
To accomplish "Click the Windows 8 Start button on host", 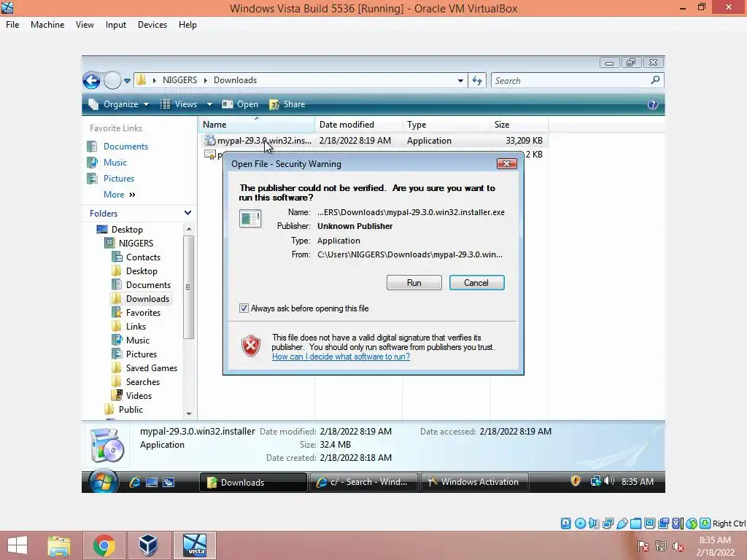I will tap(18, 545).
